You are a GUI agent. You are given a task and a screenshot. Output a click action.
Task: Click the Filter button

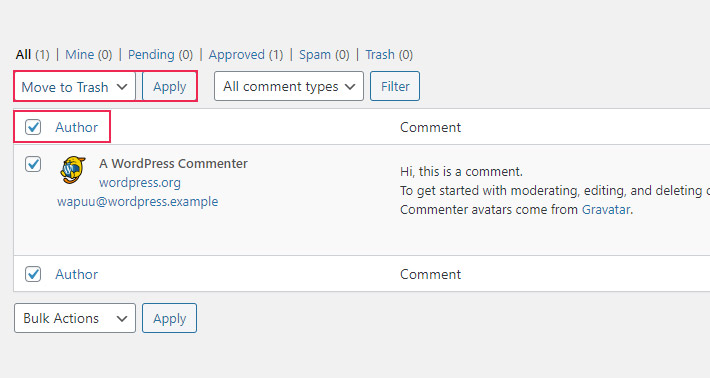[x=395, y=86]
